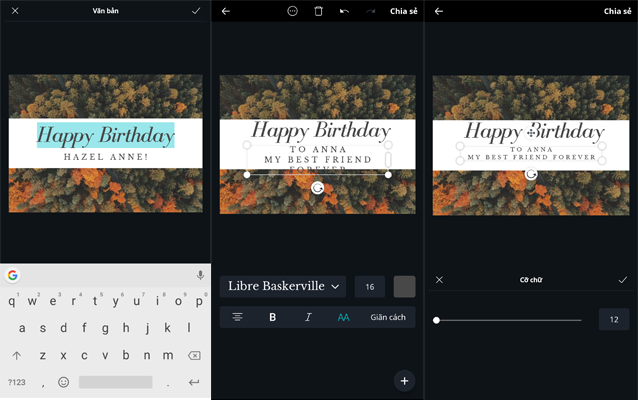Open the Giãn cách spacing options
The height and width of the screenshot is (400, 638).
(x=388, y=317)
